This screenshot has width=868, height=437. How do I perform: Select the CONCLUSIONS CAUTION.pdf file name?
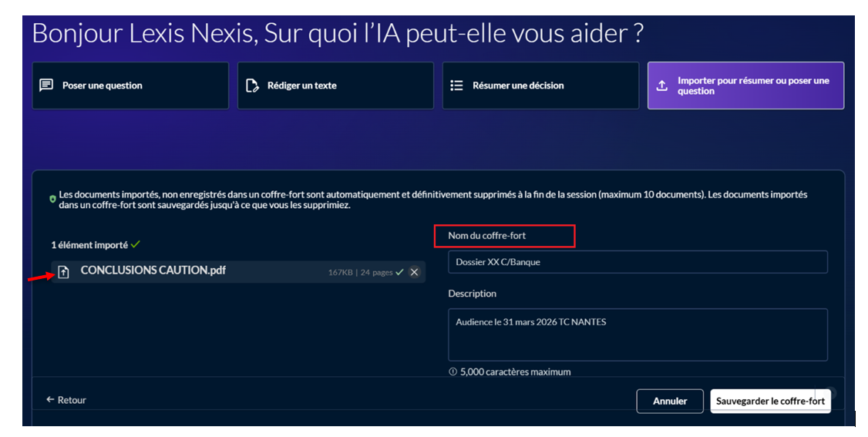(153, 271)
